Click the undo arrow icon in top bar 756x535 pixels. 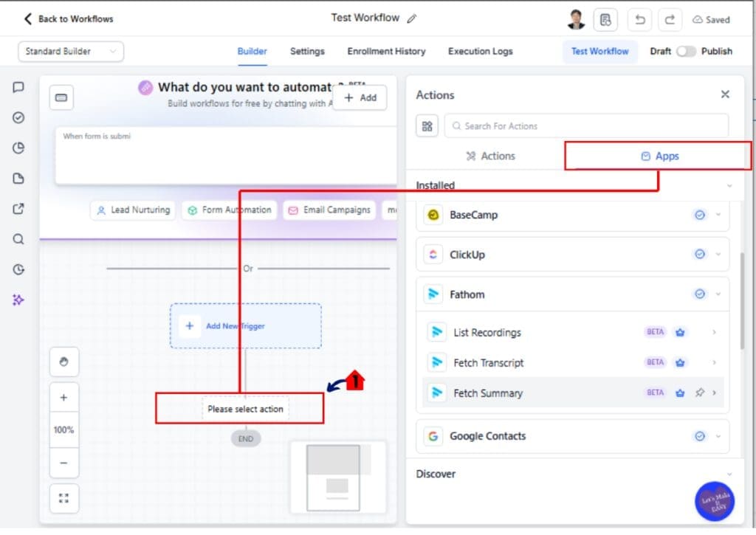click(x=639, y=19)
